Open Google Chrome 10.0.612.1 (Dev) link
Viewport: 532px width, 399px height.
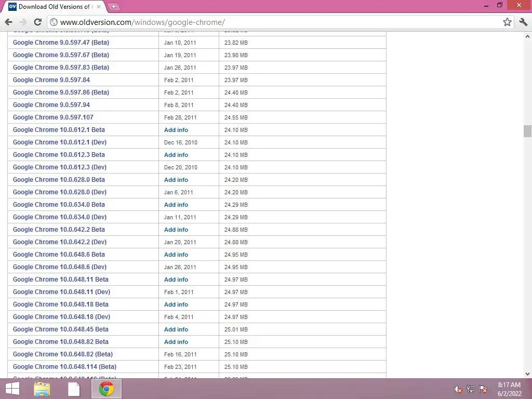(x=60, y=142)
